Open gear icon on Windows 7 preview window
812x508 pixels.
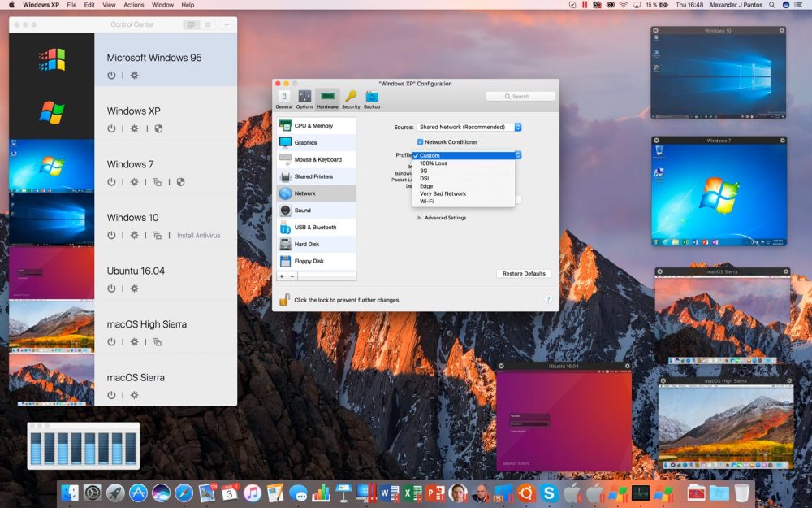783,141
